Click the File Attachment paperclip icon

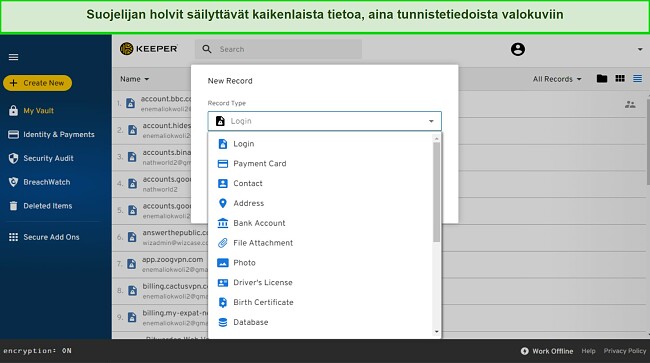(223, 243)
